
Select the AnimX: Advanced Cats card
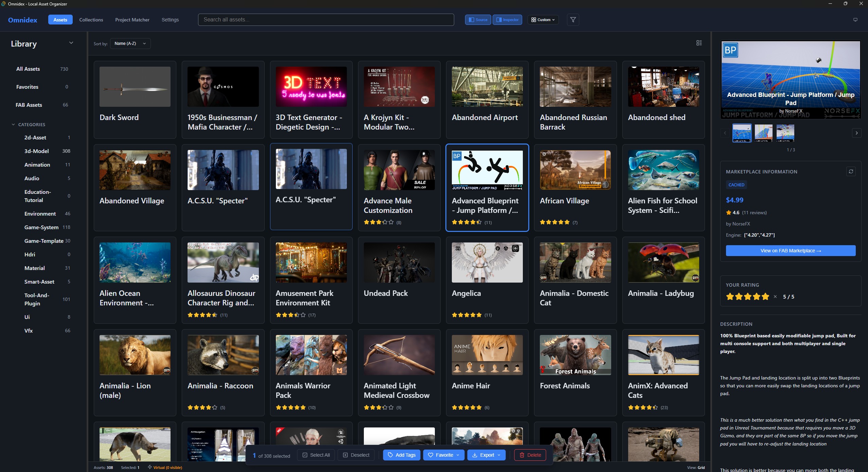pos(663,372)
